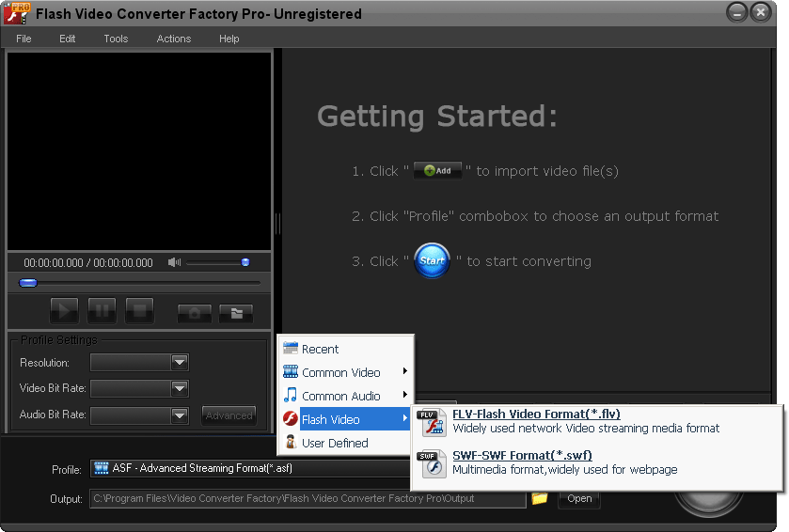
Task: Click the Common Video film icon
Action: pyautogui.click(x=291, y=371)
